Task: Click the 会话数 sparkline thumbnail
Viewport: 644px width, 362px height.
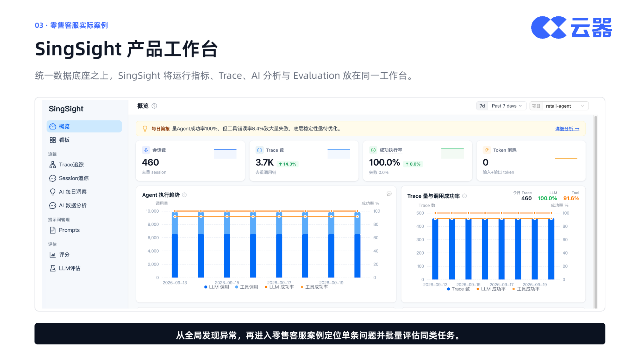Action: (x=225, y=153)
